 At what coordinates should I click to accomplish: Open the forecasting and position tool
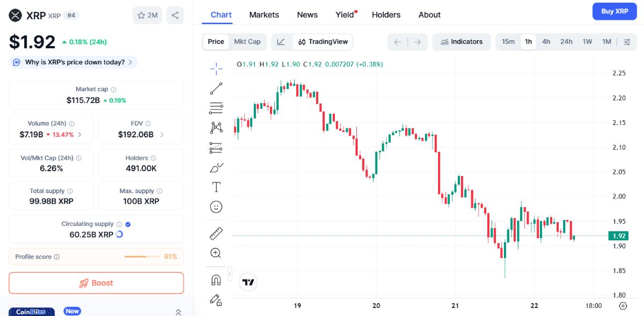click(216, 148)
